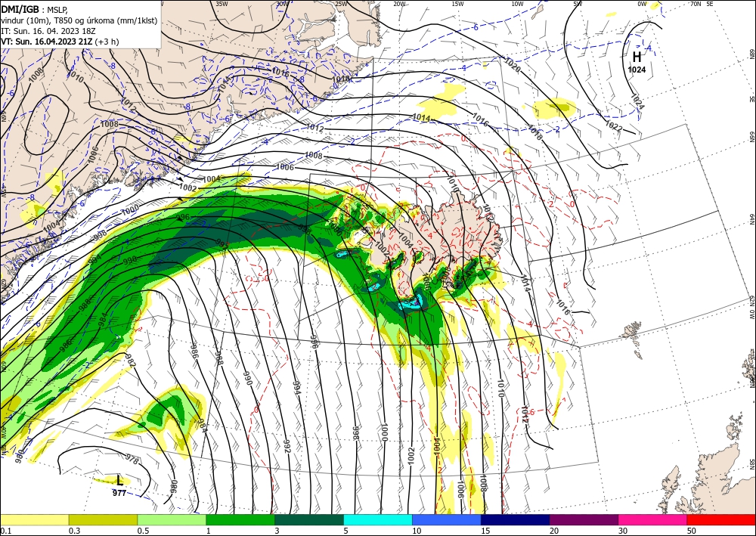Click the light green 0.5 legend swatch

click(172, 519)
